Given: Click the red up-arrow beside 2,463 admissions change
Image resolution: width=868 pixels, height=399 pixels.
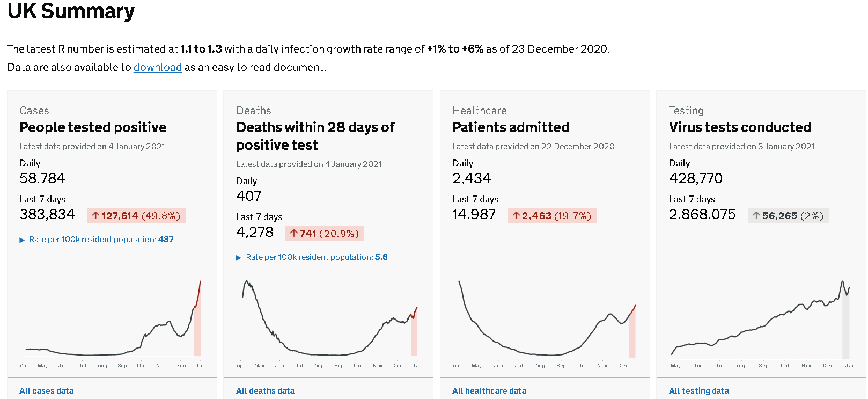Looking at the screenshot, I should pos(516,216).
